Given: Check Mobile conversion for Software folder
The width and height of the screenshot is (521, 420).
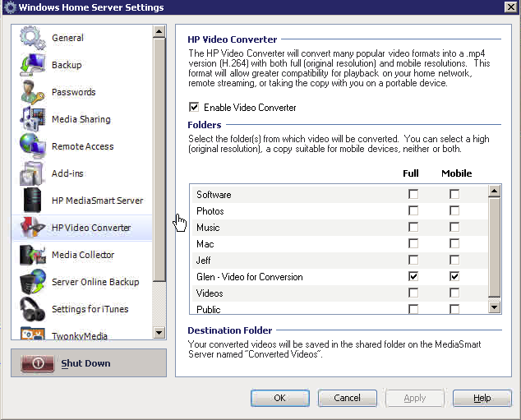Looking at the screenshot, I should [x=454, y=194].
